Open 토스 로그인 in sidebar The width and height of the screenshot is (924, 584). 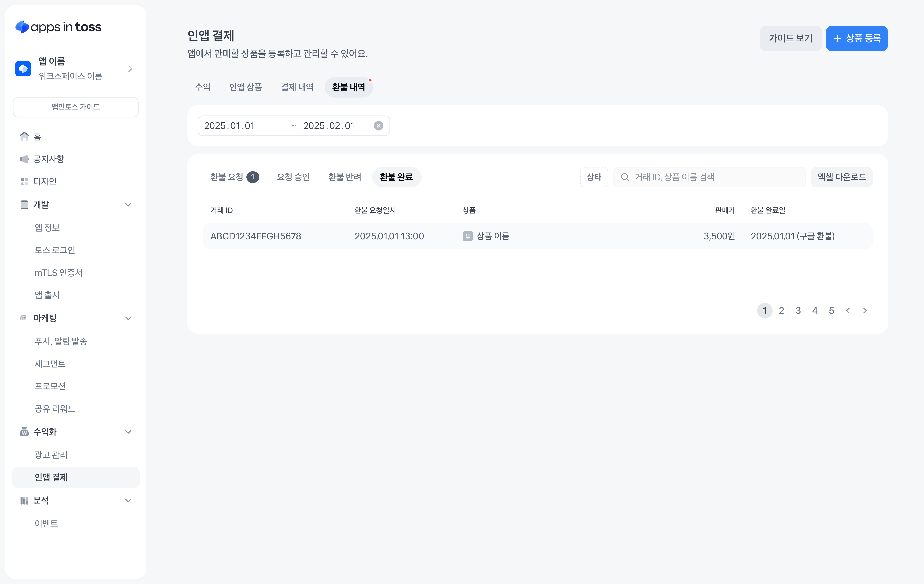55,250
